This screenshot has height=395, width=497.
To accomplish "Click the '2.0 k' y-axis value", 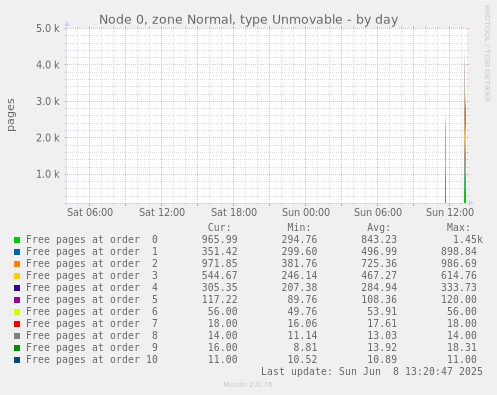I will tap(48, 138).
